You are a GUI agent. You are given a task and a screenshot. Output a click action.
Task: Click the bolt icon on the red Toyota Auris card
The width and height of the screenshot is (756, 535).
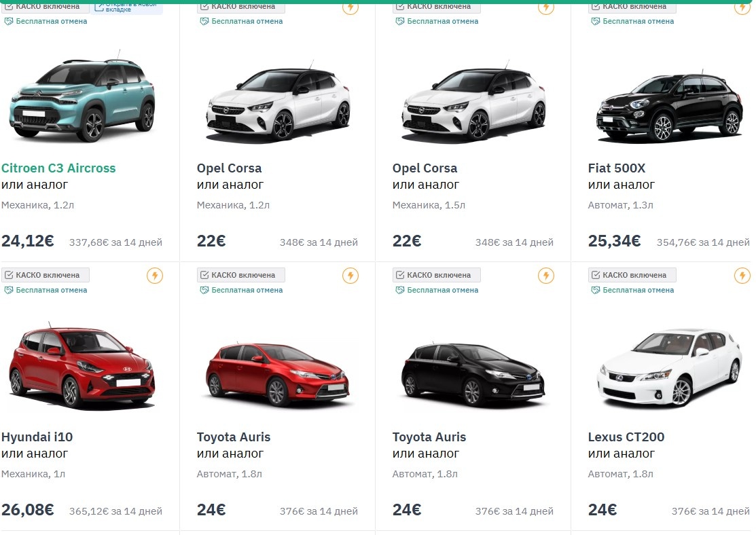point(350,276)
